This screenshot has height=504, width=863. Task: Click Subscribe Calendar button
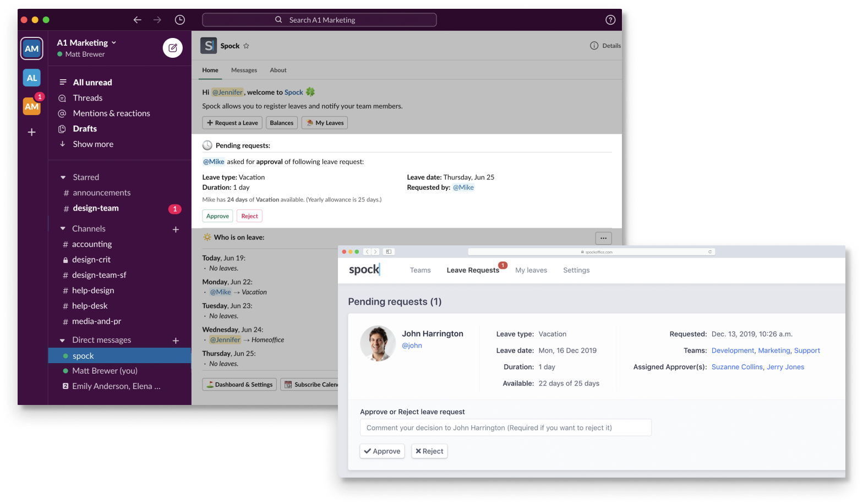point(310,385)
